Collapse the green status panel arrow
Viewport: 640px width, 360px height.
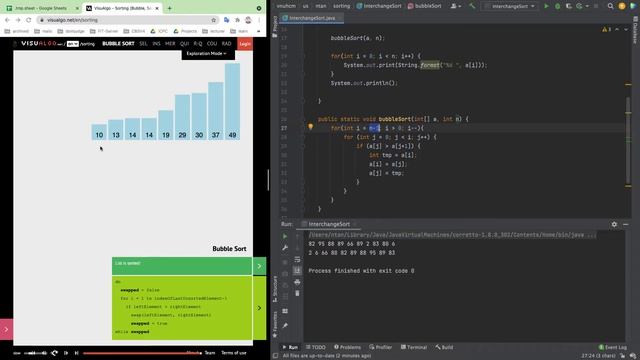(x=259, y=266)
